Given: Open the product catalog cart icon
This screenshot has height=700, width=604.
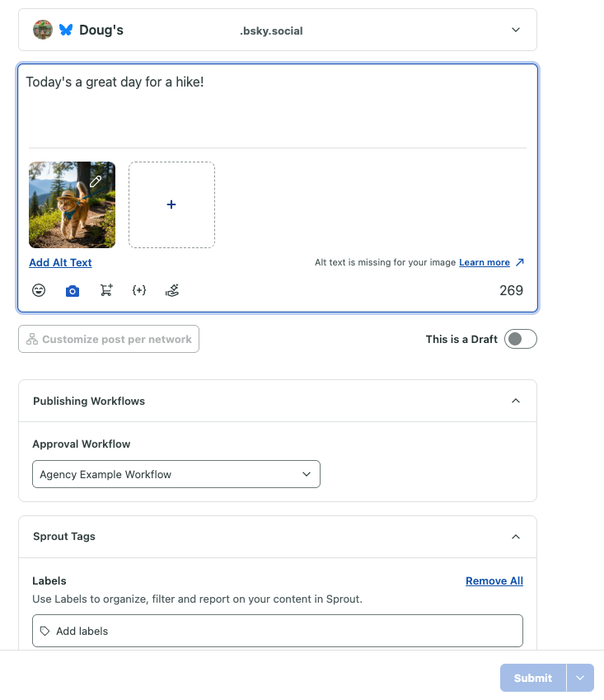Looking at the screenshot, I should coord(105,290).
